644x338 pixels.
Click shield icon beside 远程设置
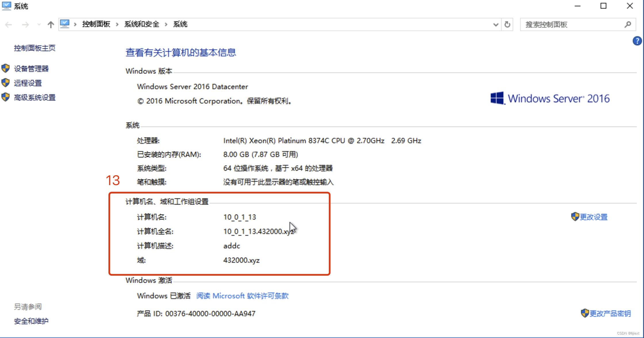(x=5, y=83)
